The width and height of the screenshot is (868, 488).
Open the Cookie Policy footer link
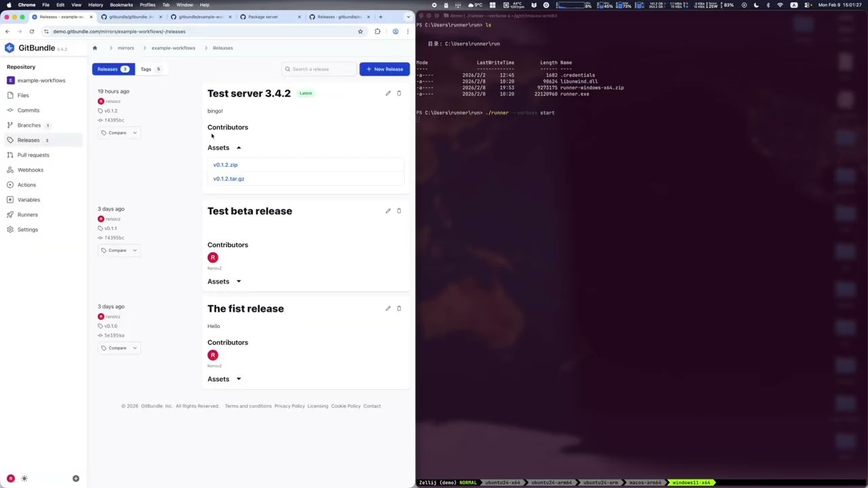click(346, 406)
